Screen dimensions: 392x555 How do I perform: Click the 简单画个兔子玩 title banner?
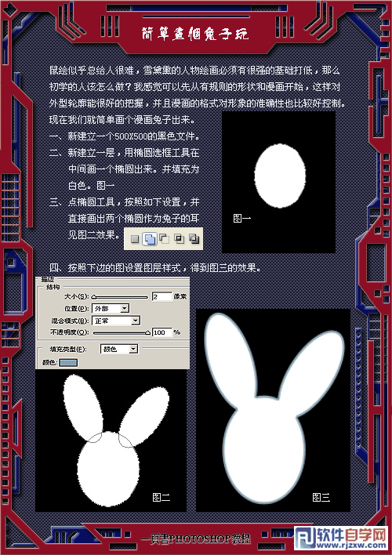click(x=195, y=34)
